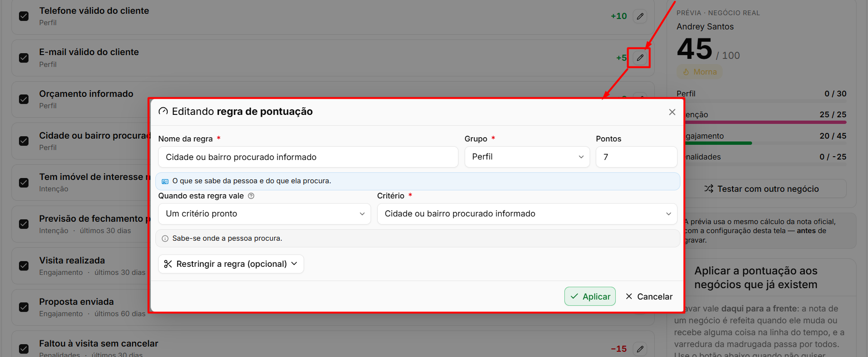Click the info icon beside Sabe-se onde a pessoa procura
The width and height of the screenshot is (868, 357).
pyautogui.click(x=165, y=238)
